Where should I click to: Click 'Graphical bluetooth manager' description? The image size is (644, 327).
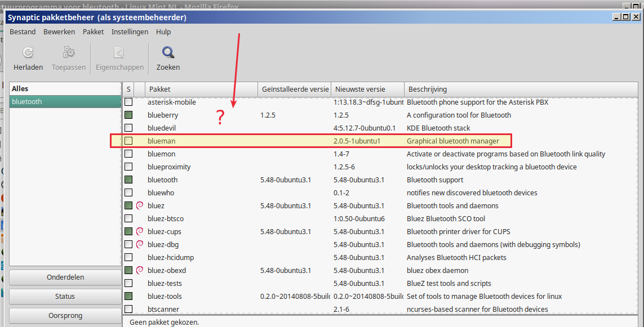[x=453, y=141]
